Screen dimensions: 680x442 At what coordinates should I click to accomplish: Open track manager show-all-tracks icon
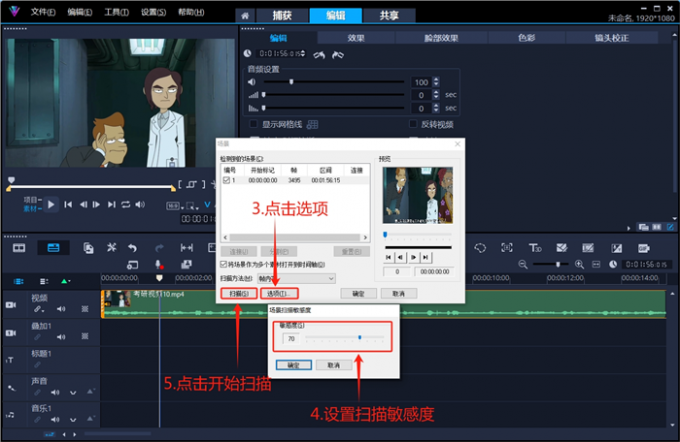coord(19,282)
